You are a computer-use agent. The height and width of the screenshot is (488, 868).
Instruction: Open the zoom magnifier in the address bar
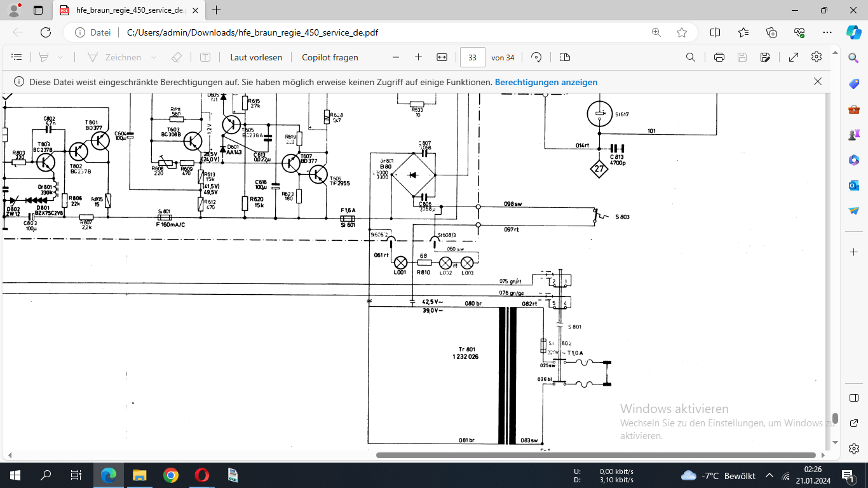(656, 32)
